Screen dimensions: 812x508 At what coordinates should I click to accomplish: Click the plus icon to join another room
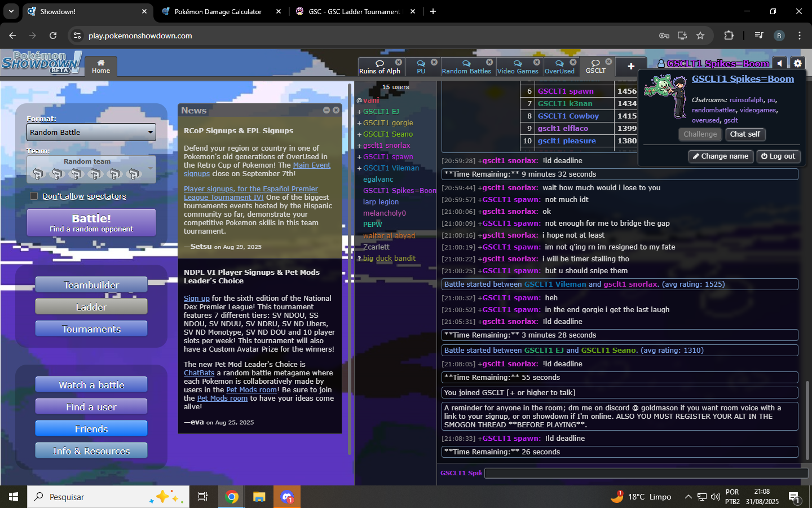pyautogui.click(x=631, y=67)
